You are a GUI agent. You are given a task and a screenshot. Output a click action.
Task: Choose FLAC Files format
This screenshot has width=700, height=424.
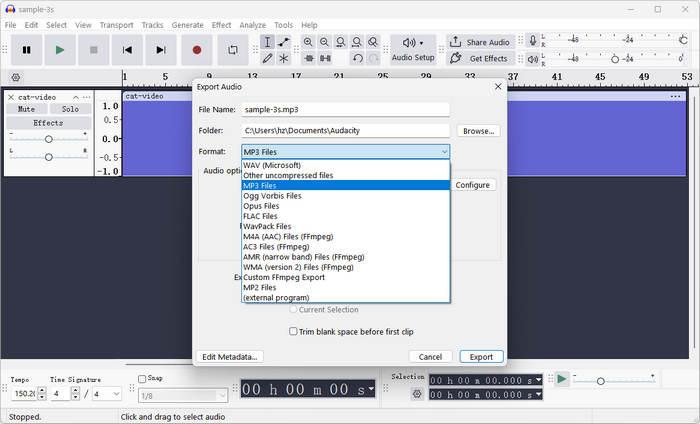[x=346, y=216]
